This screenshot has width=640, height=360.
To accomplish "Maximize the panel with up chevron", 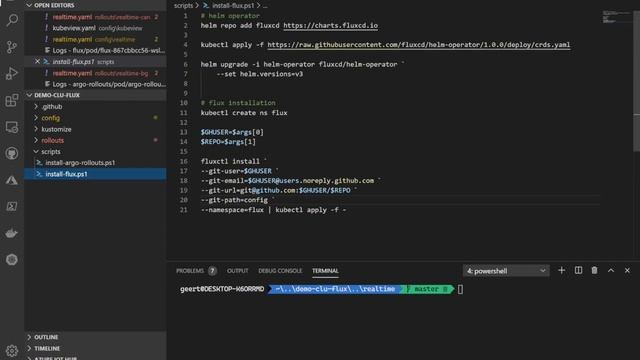I will 611,270.
